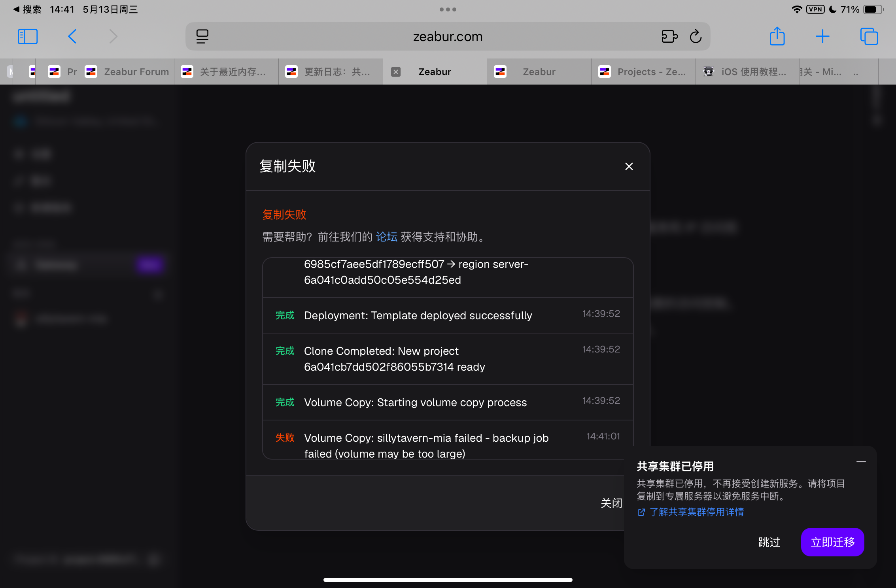Click the 14:41:01 timestamp

(x=603, y=436)
